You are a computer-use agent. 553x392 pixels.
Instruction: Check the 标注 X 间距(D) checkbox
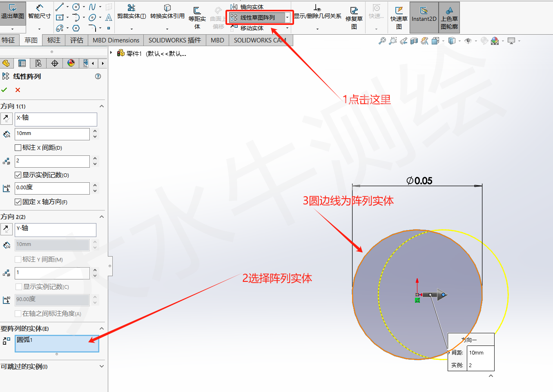click(x=18, y=147)
